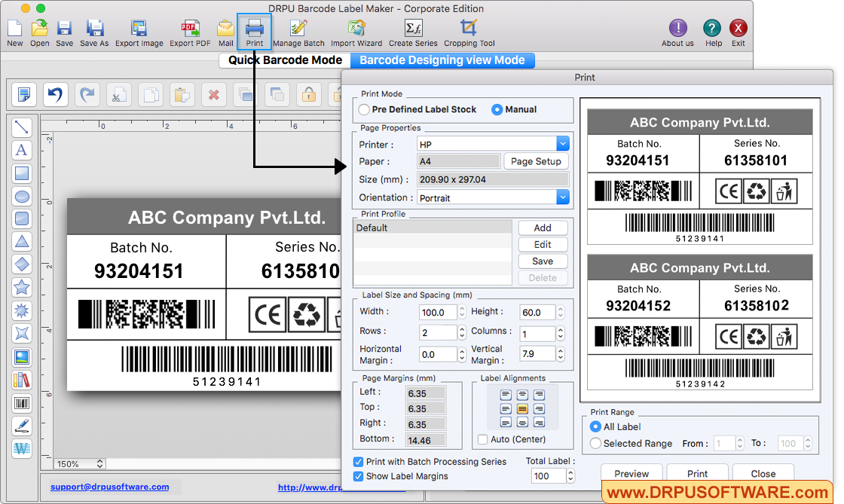Select the Text tool in the sidebar

coord(22,150)
